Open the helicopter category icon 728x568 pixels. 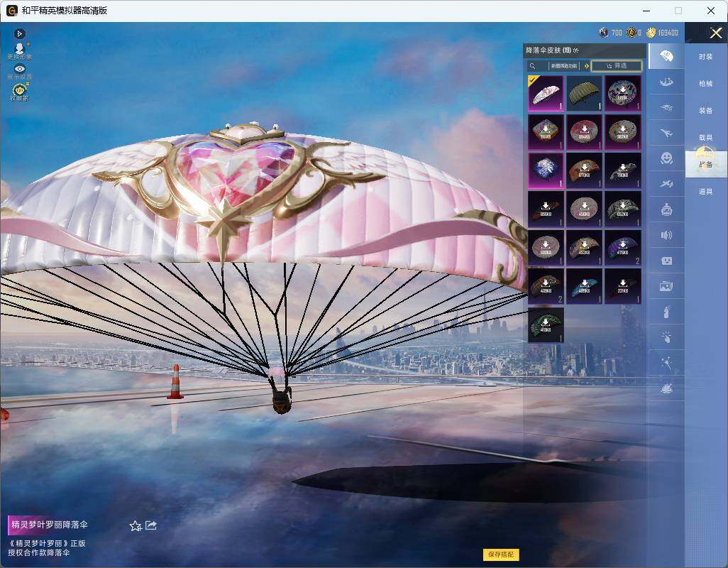[666, 108]
